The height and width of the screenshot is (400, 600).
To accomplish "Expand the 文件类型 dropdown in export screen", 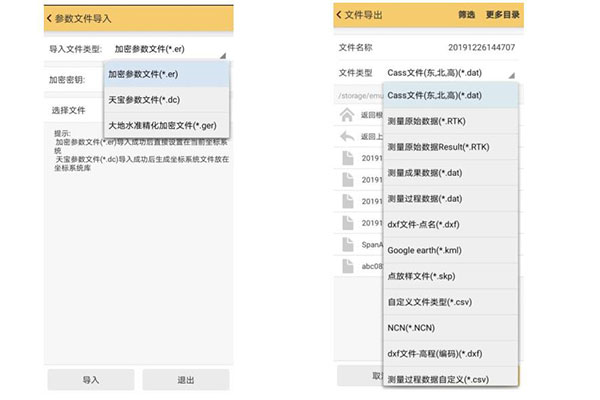I will tap(449, 73).
